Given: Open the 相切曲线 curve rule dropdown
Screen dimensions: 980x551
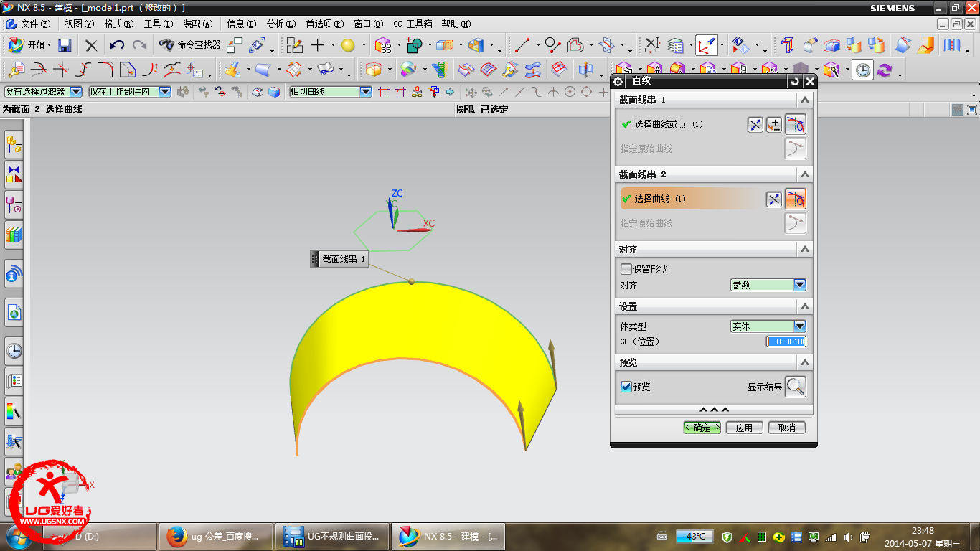Looking at the screenshot, I should click(331, 92).
